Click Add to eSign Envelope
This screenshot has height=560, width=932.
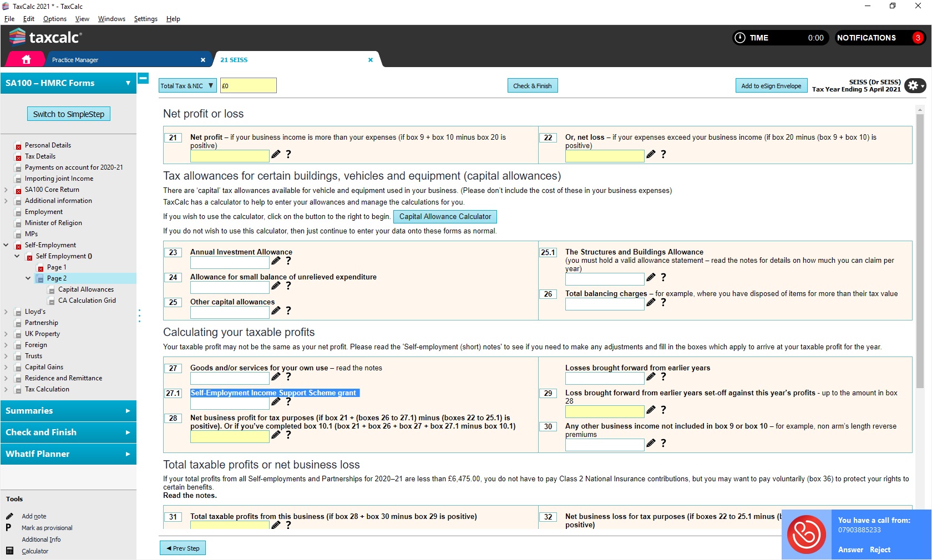[771, 85]
